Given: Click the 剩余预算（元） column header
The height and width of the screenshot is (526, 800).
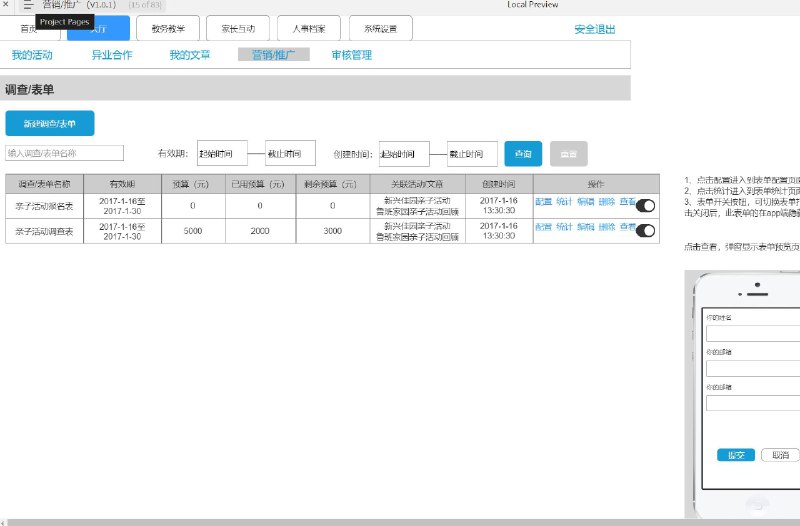Looking at the screenshot, I should pyautogui.click(x=333, y=184).
